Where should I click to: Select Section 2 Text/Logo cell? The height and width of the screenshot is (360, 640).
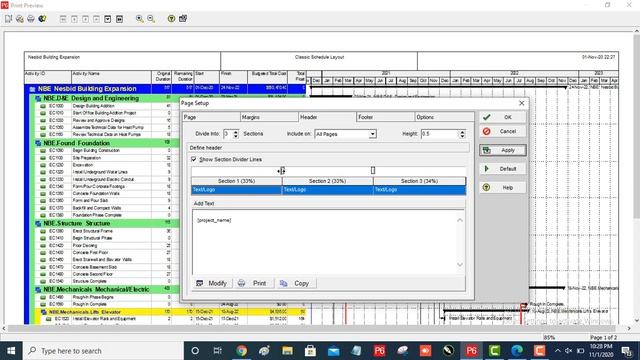tap(327, 190)
